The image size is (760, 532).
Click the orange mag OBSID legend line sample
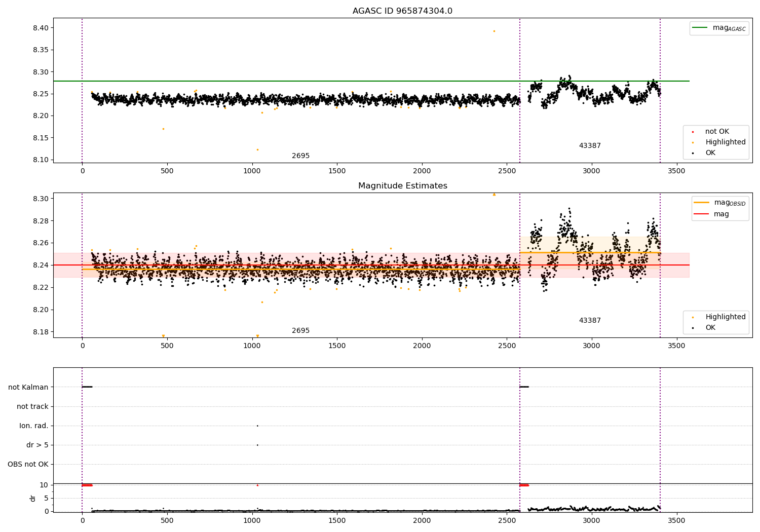click(702, 203)
